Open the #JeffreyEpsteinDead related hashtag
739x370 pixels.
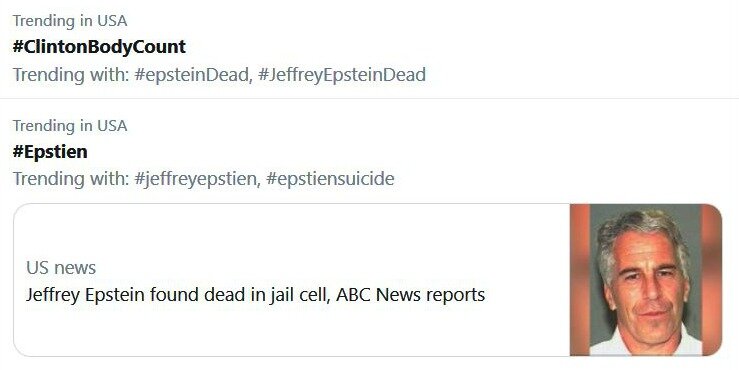[x=342, y=74]
